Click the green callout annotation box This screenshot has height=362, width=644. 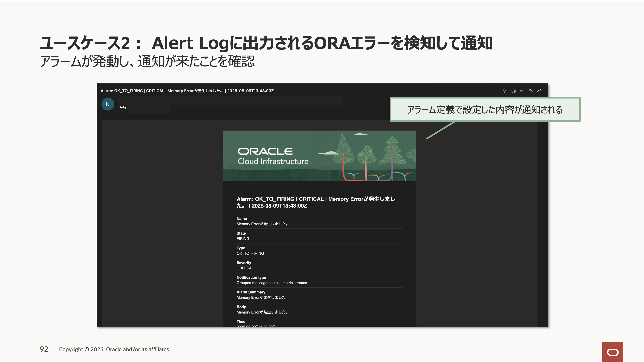[x=485, y=109]
